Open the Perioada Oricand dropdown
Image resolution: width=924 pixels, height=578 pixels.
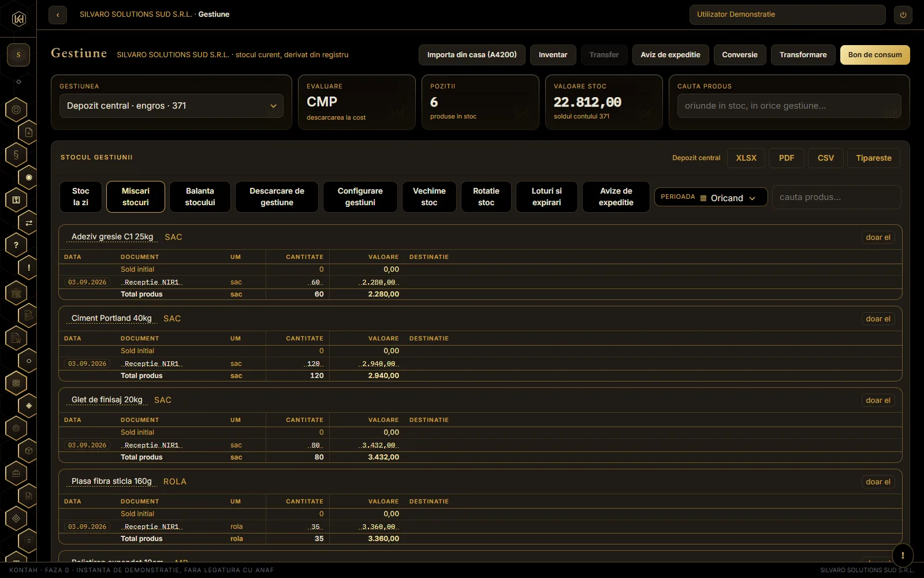click(x=711, y=197)
